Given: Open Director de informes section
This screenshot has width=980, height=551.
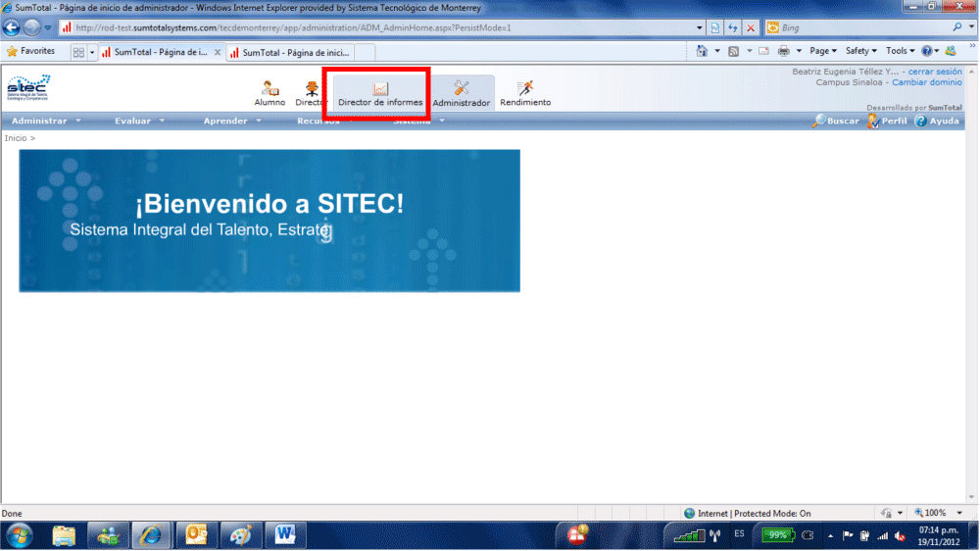Looking at the screenshot, I should click(380, 94).
